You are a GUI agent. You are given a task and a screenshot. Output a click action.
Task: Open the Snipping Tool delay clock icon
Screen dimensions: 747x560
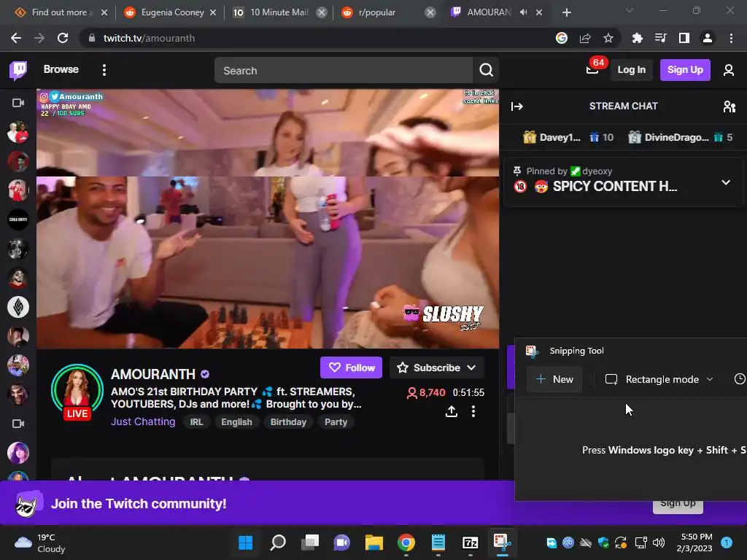(739, 379)
